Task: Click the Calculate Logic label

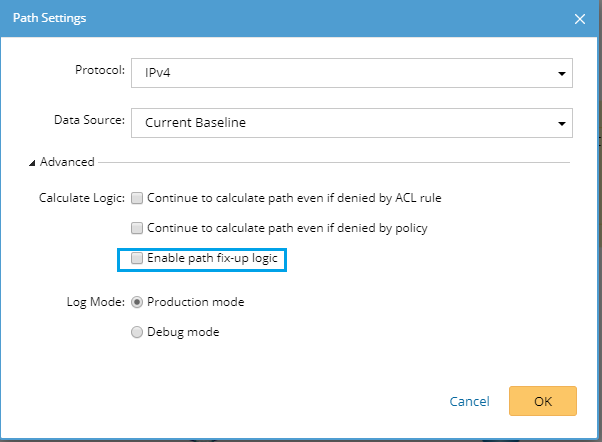Action: pyautogui.click(x=81, y=198)
